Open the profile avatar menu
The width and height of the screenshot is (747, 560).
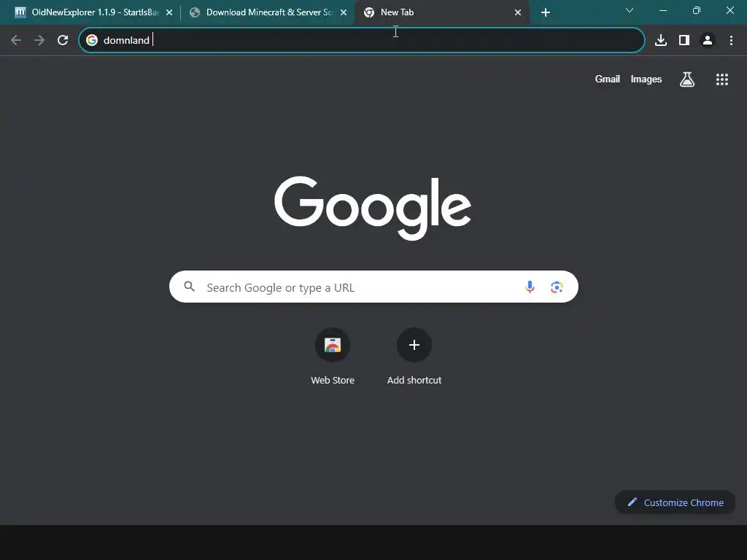click(708, 41)
